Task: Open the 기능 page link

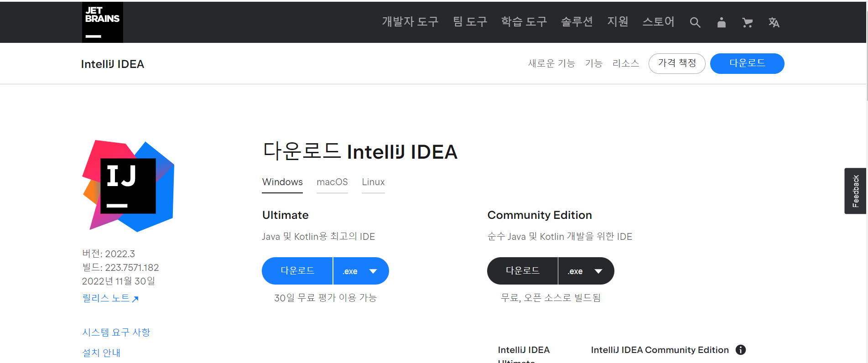Action: [x=593, y=63]
